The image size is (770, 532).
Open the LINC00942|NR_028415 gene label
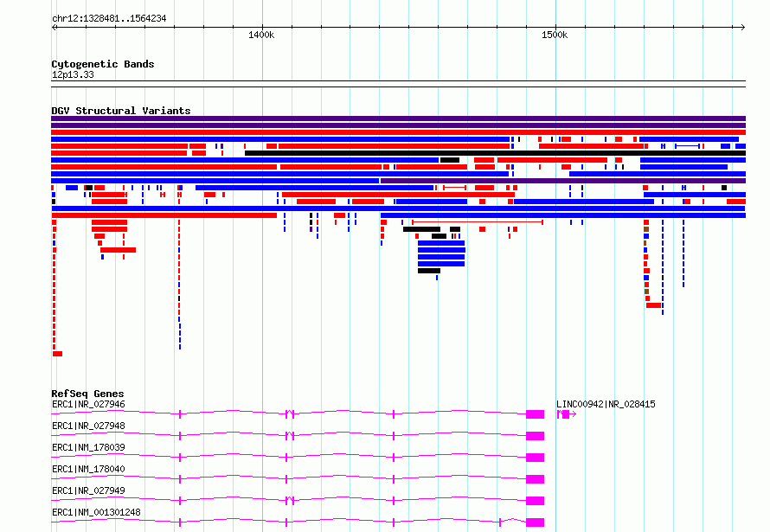pyautogui.click(x=606, y=404)
